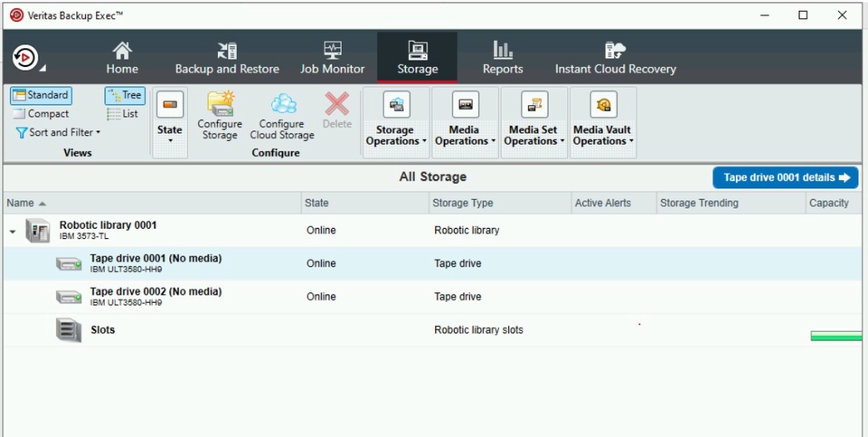
Task: Click the Configure Cloud Storage icon
Action: (x=283, y=103)
